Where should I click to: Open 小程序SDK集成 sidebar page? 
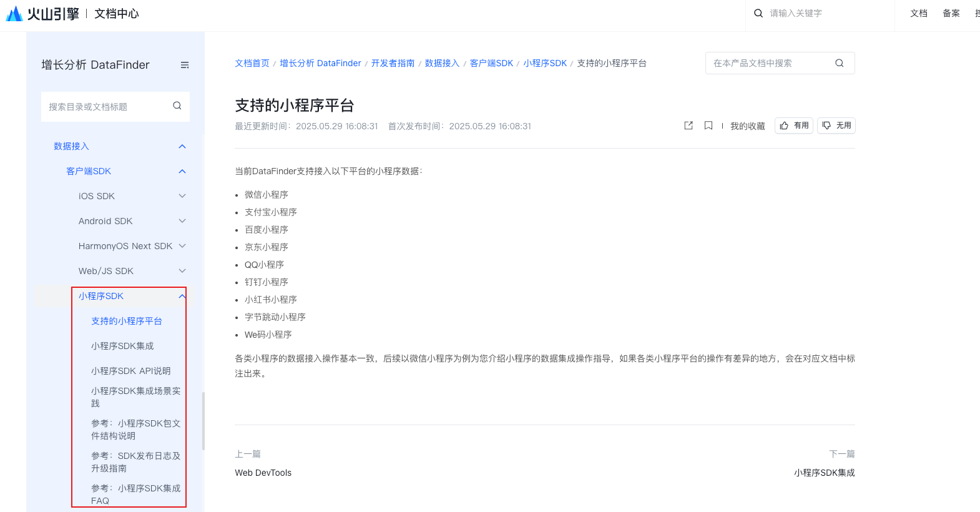pos(122,346)
